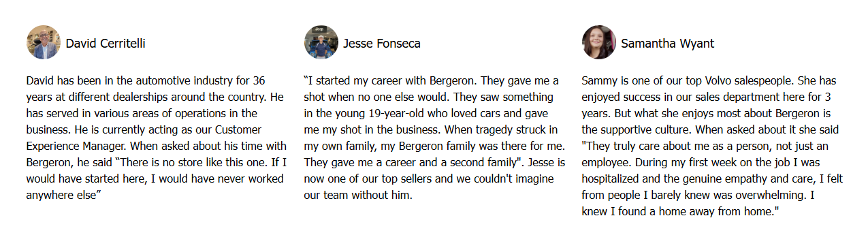Open Jesse Fonseca's avatar image
This screenshot has width=868, height=248.
point(321,42)
